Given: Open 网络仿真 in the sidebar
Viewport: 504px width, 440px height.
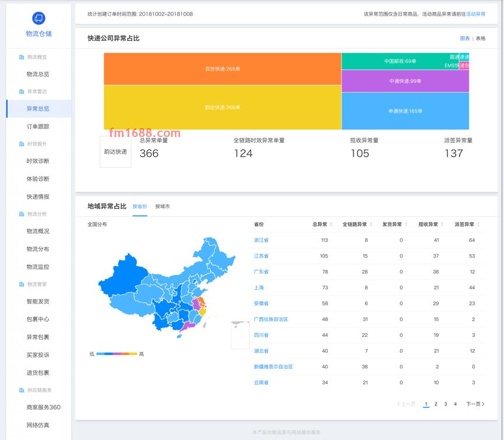Looking at the screenshot, I should 38,425.
